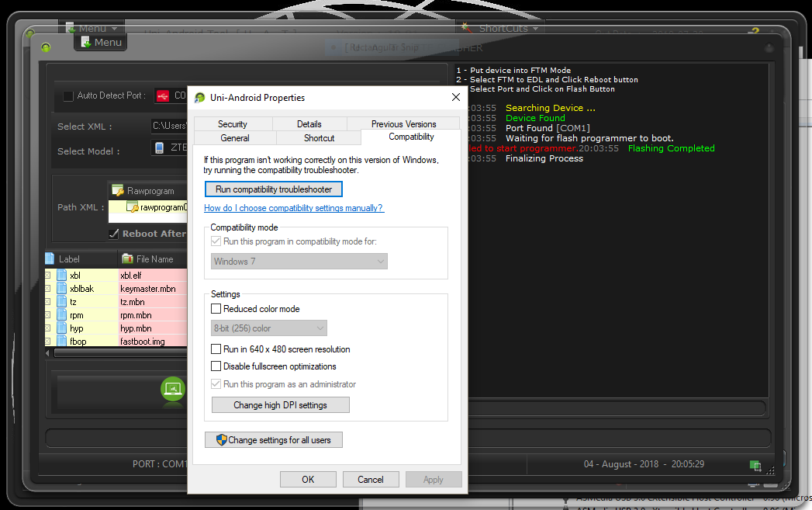Click the xblbak row file icon

tap(61, 289)
